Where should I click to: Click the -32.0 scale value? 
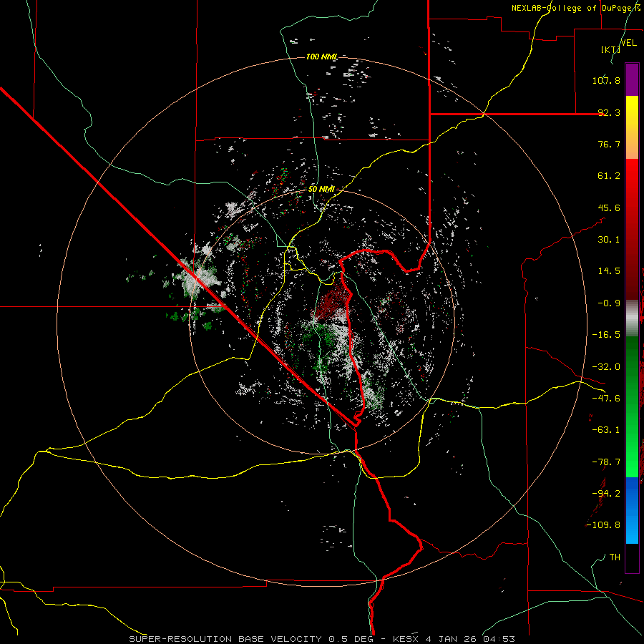coord(606,367)
